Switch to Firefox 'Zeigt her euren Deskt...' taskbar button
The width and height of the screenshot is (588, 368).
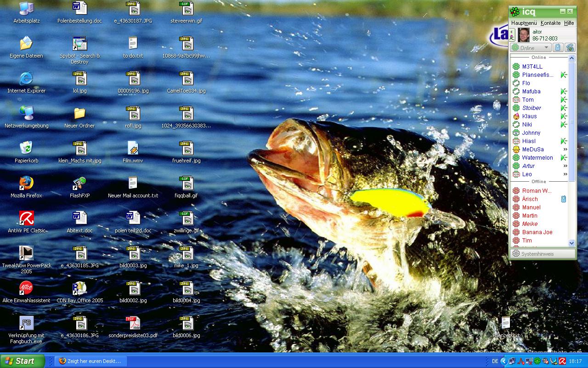(x=90, y=361)
